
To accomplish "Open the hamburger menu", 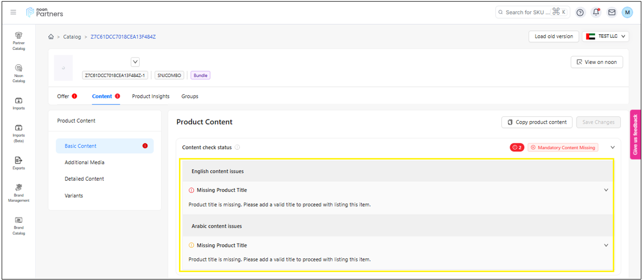I will (x=13, y=12).
